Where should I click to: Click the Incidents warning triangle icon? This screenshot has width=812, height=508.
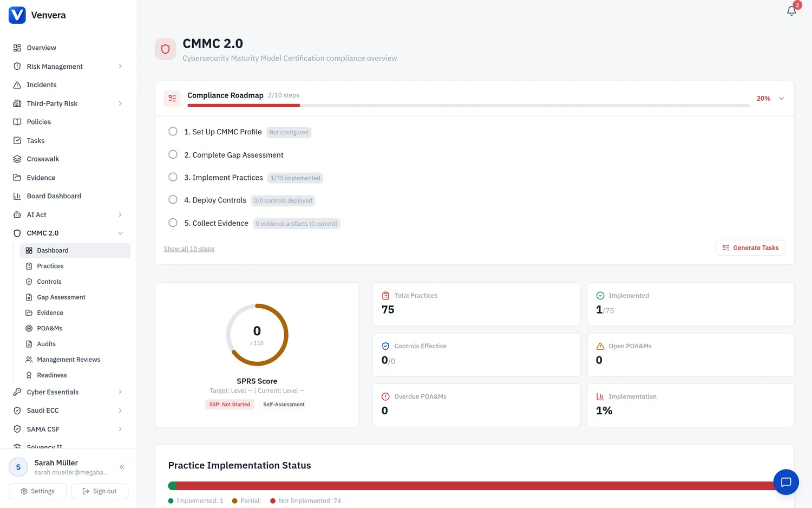point(17,85)
